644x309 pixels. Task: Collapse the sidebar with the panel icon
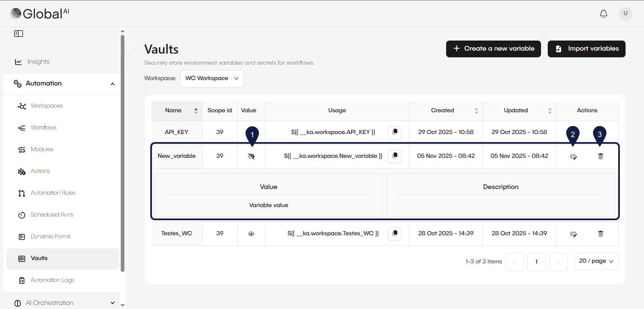click(x=18, y=34)
